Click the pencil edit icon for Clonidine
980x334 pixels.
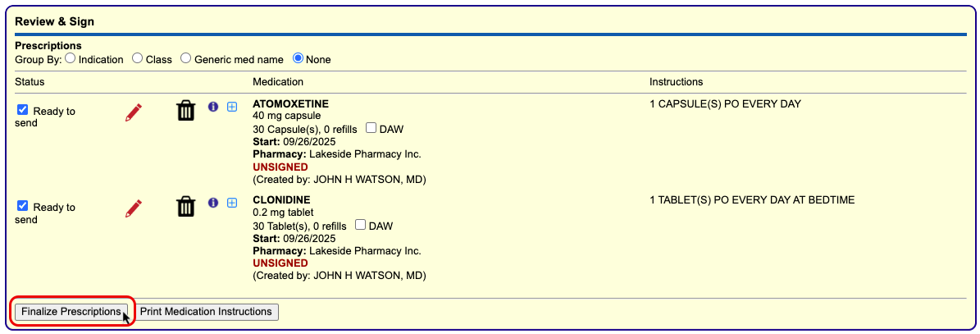133,208
